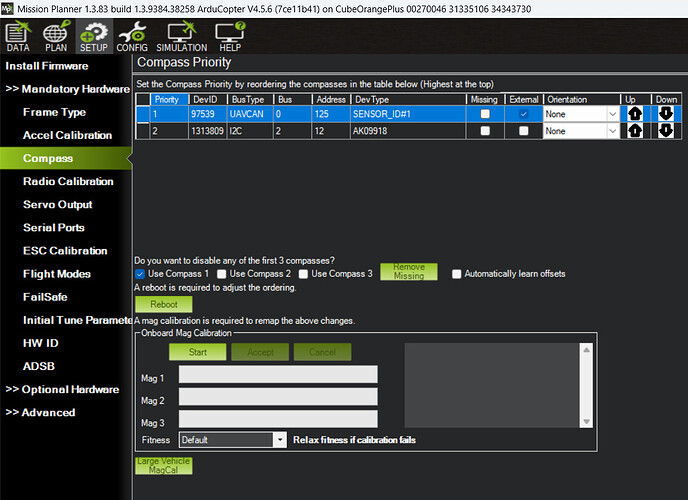Image resolution: width=688 pixels, height=500 pixels.
Task: Select the row header of SENSOR_ID#1
Action: tap(143, 114)
